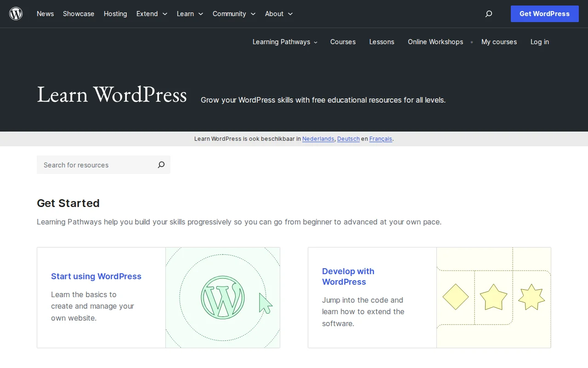The image size is (588, 368).
Task: Open the Hosting menu item
Action: click(x=115, y=14)
